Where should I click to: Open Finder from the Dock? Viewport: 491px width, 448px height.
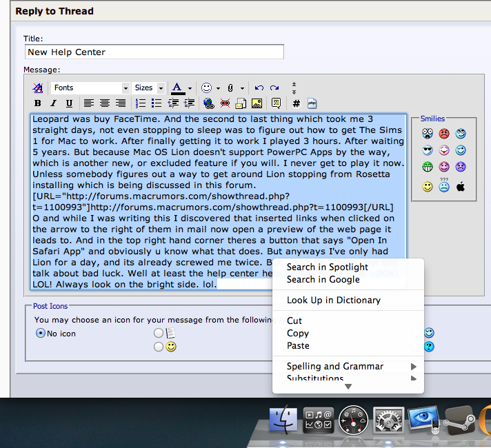click(283, 420)
